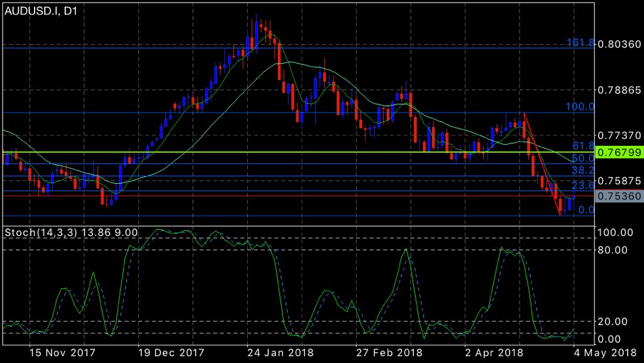Select the 161.8 Fibonacci extension label

pyautogui.click(x=580, y=42)
